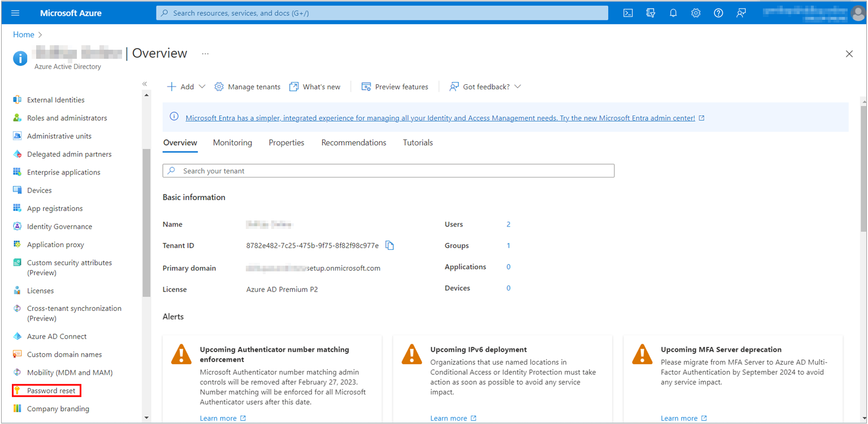Click the Microsoft Azure logo text
Viewport: 868px width, 424px height.
click(x=71, y=13)
